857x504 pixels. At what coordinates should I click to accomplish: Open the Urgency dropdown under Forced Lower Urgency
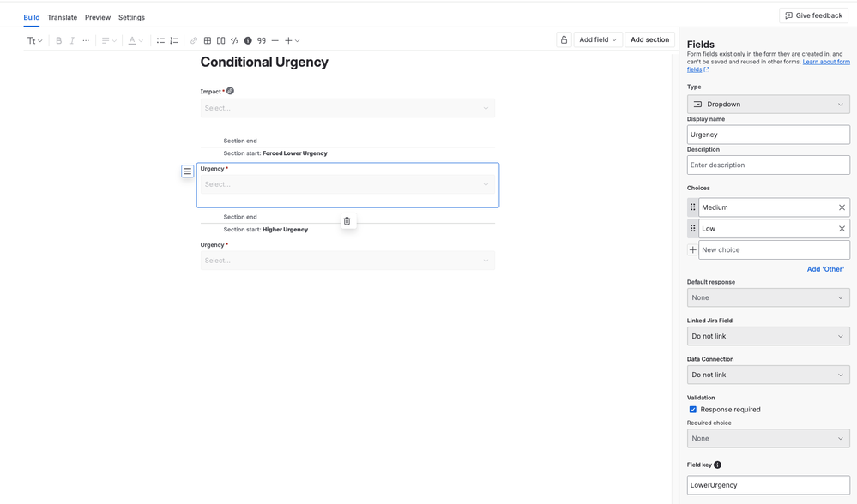pyautogui.click(x=347, y=184)
